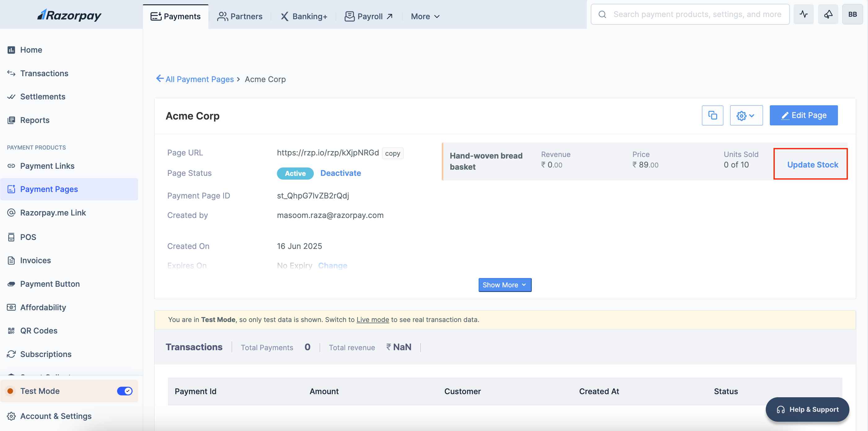Click the Payment Links chain icon
The width and height of the screenshot is (868, 431).
coord(11,166)
